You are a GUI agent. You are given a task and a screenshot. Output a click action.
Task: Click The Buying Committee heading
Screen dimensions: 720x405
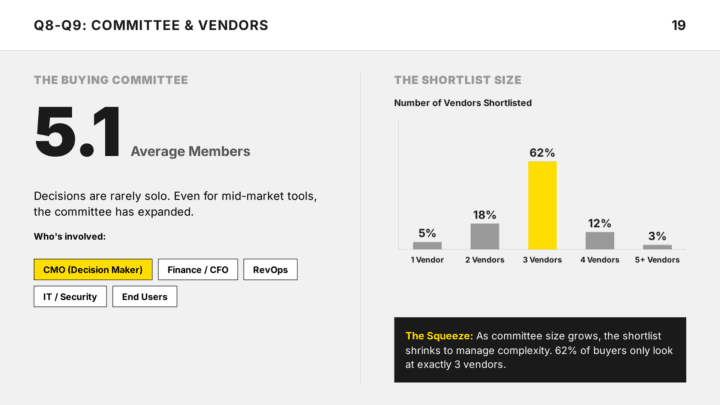[x=111, y=80]
